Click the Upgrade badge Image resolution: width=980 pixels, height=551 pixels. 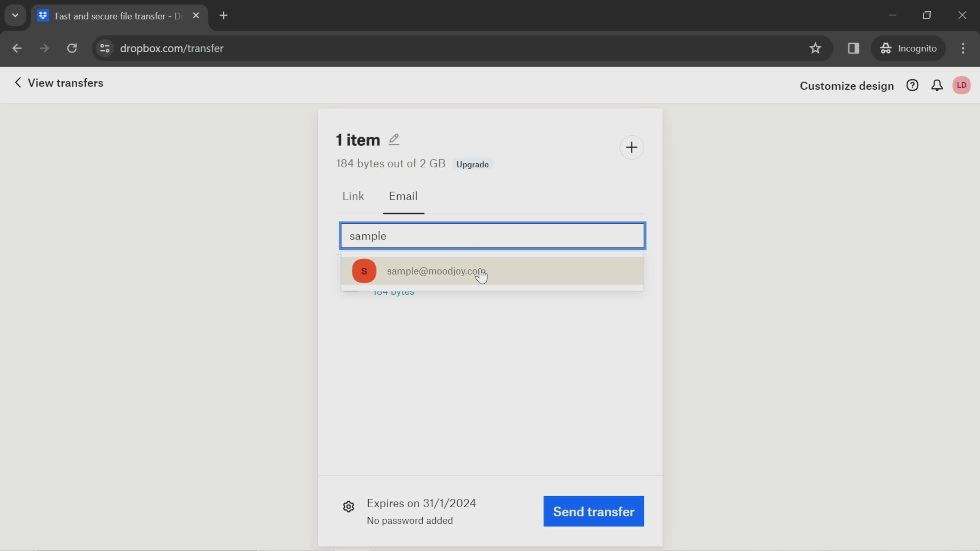[472, 164]
